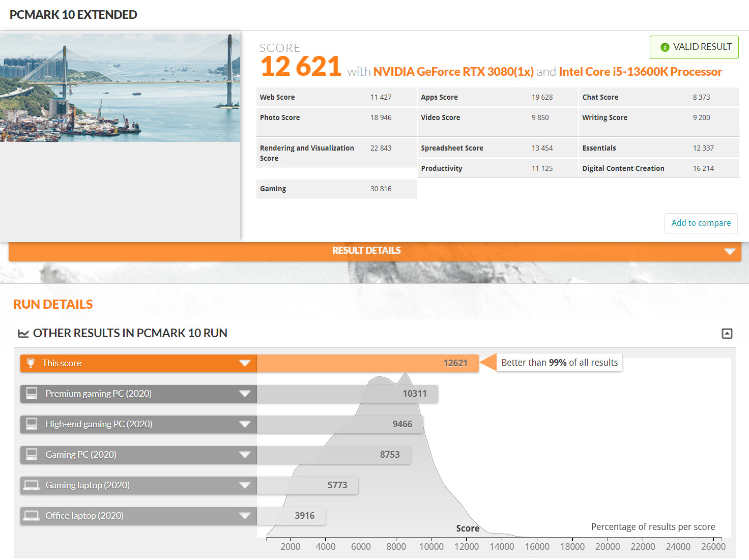
Task: Open the Gaming laptop (2020) dropdown arrow
Action: (245, 485)
